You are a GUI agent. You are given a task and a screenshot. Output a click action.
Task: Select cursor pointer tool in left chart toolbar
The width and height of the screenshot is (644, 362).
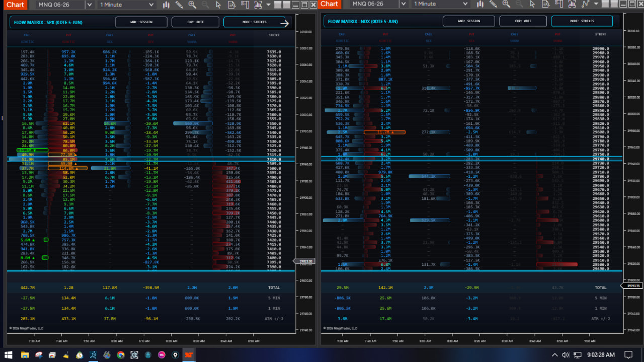pyautogui.click(x=218, y=5)
